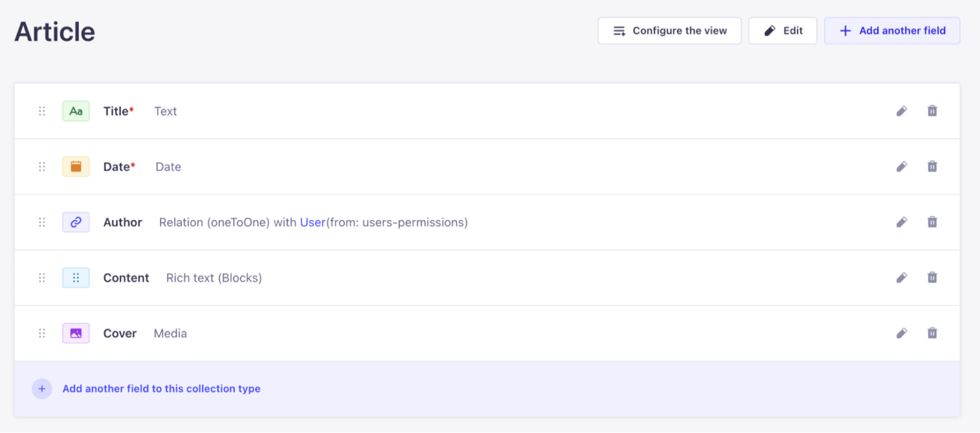Grab the drag handle of Content row

[42, 278]
